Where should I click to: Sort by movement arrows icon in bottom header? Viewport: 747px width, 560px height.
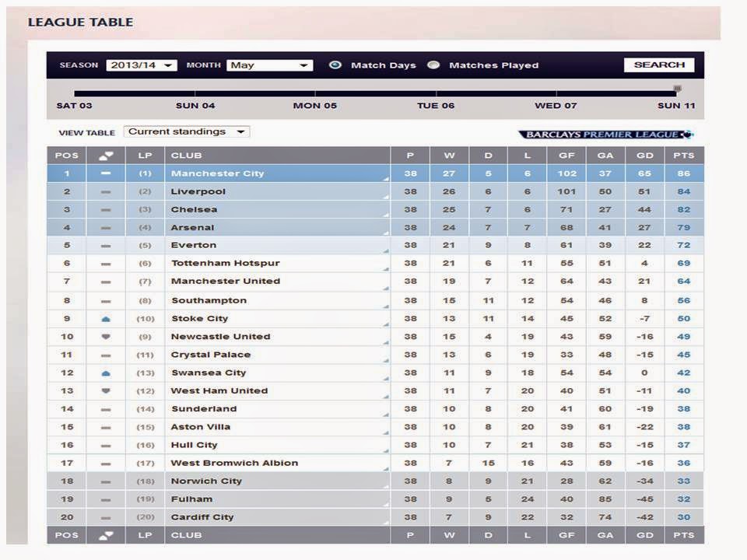pyautogui.click(x=106, y=535)
